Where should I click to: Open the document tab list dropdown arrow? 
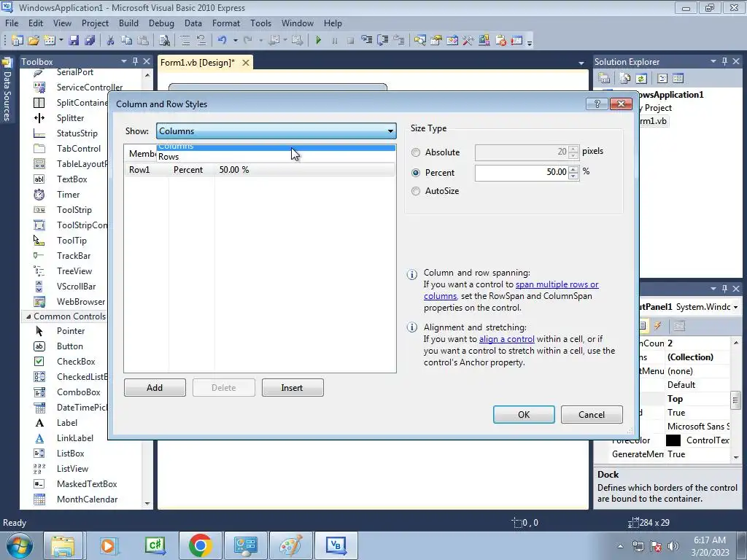[x=581, y=63]
